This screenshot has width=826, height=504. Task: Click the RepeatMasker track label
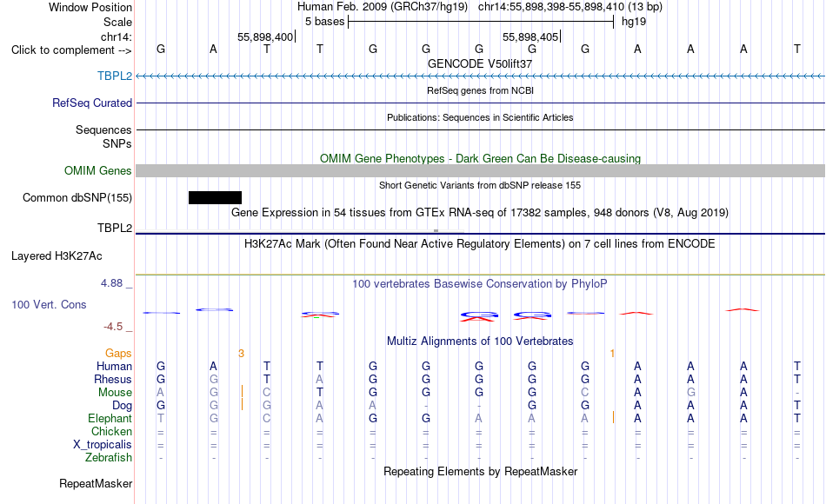pyautogui.click(x=96, y=483)
